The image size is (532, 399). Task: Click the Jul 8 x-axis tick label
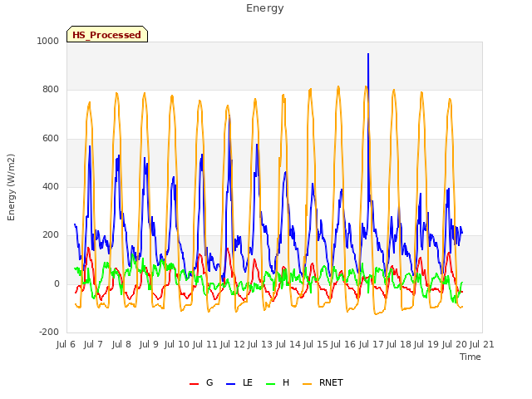click(x=121, y=345)
